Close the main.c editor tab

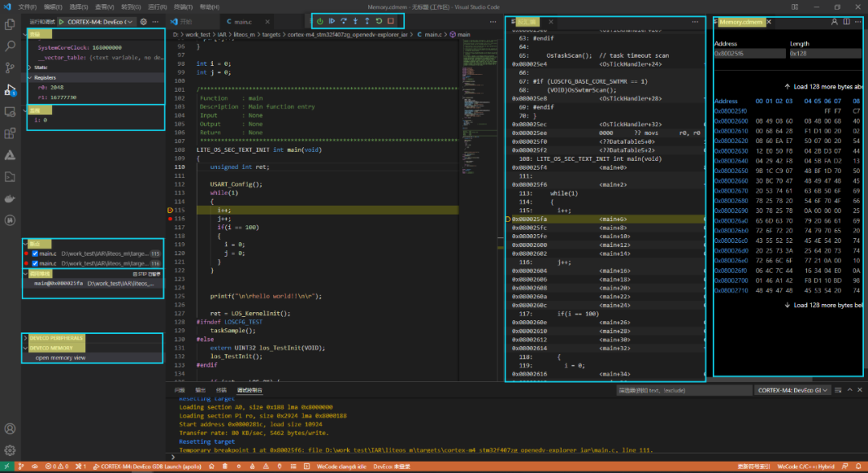[x=268, y=22]
